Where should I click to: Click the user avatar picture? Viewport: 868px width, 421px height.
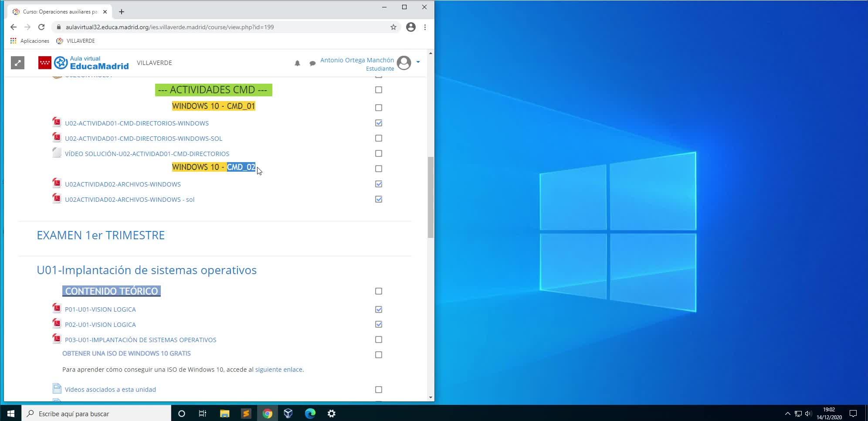[x=404, y=63]
